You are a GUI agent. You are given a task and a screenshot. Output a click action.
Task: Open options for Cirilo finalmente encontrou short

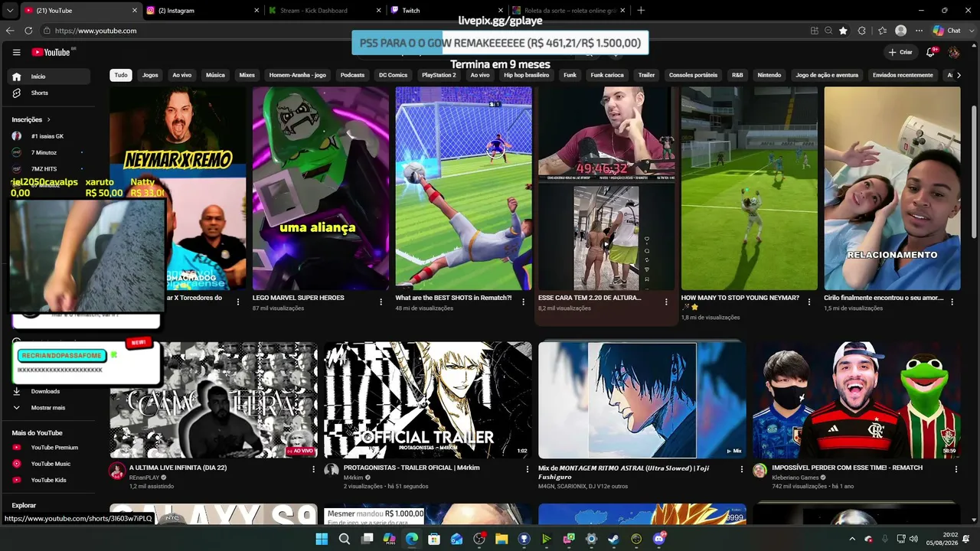(952, 302)
